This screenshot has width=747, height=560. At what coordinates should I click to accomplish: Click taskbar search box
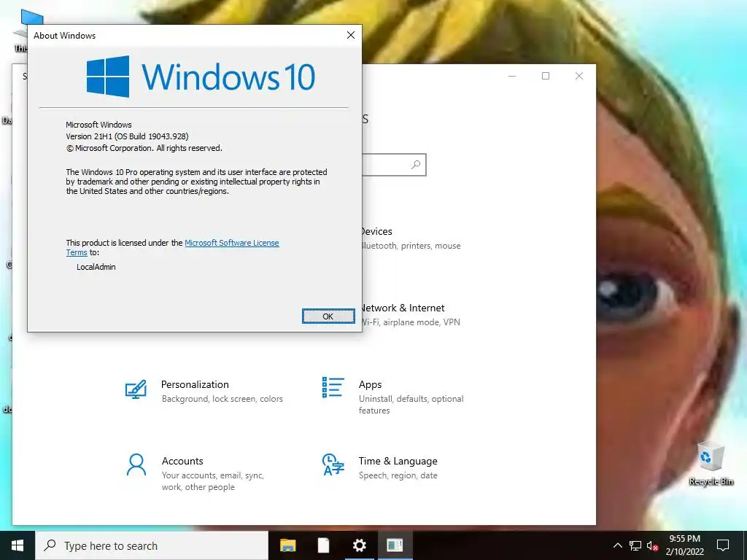coord(152,545)
